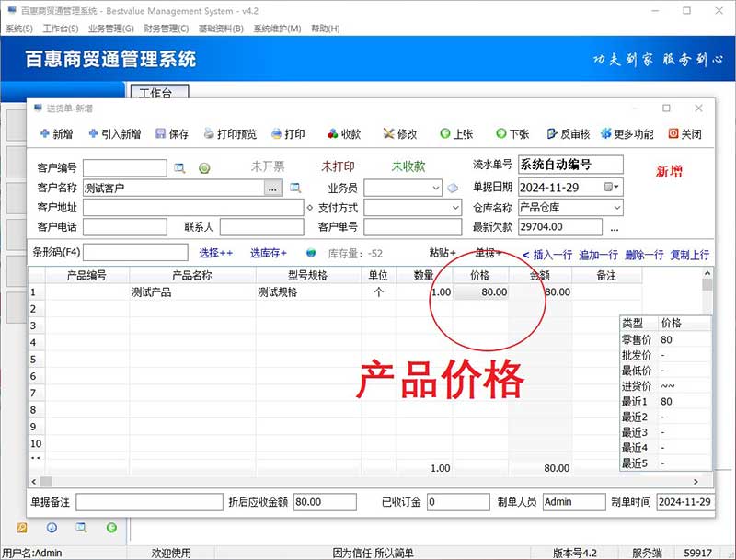Click the search icon beside 客户编号
This screenshot has height=560, width=736.
point(179,168)
